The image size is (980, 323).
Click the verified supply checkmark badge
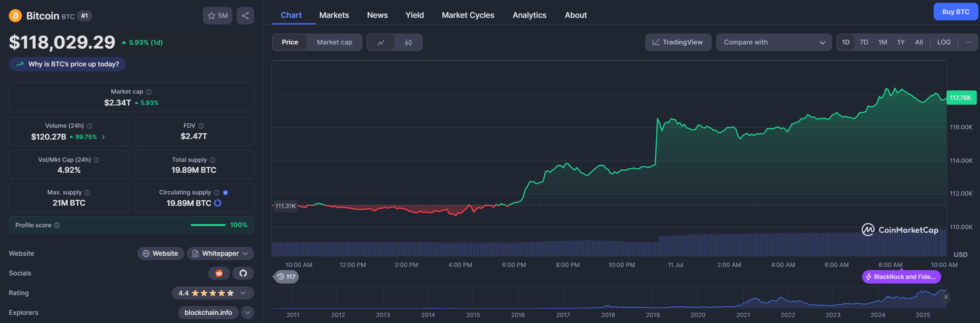point(225,193)
